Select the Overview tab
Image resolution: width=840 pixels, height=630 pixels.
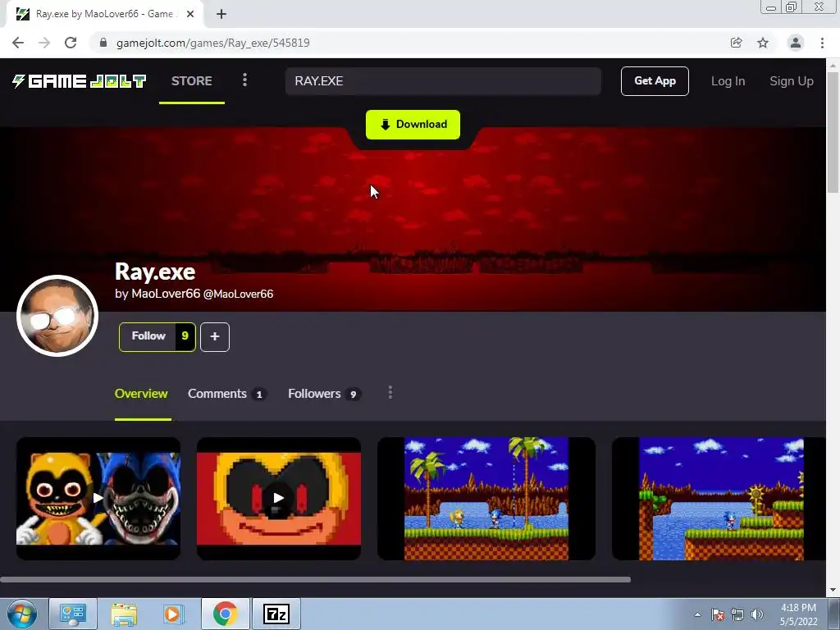[x=141, y=394]
